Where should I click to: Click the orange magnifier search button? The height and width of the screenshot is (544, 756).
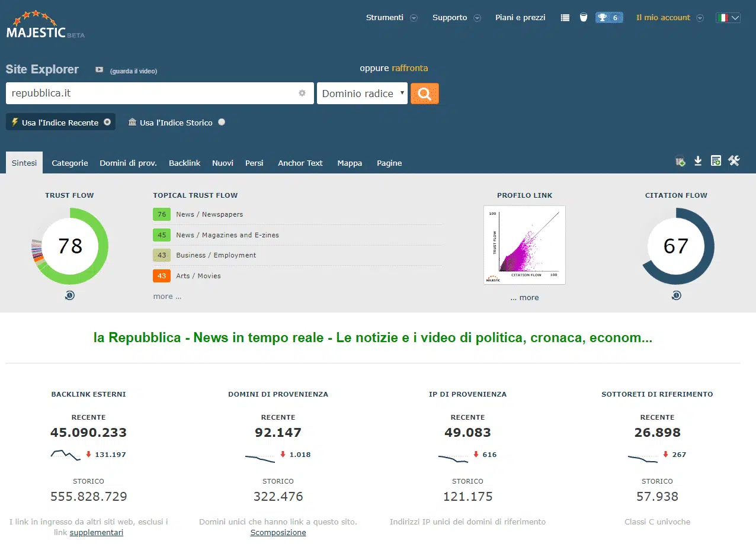425,94
